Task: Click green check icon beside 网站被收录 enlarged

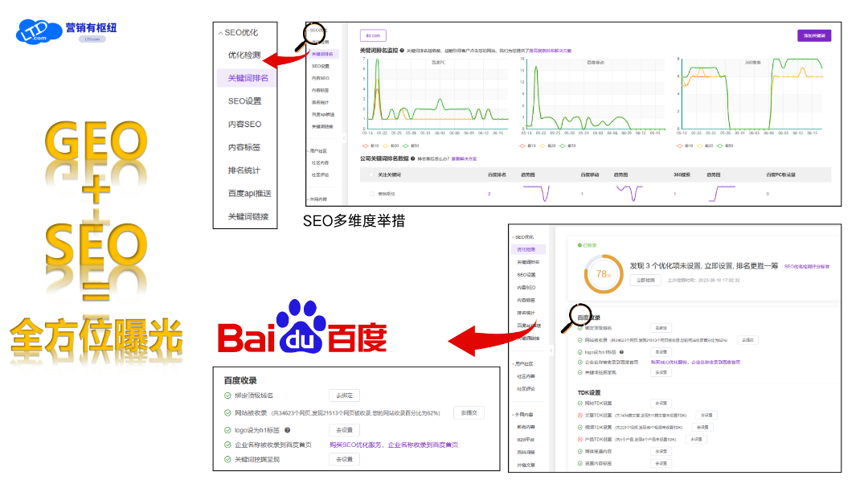Action: coord(227,412)
